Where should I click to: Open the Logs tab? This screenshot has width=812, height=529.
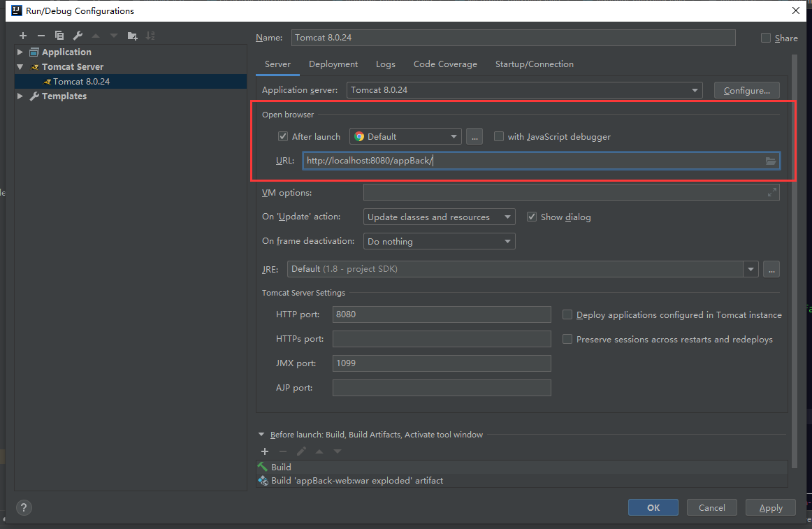[x=386, y=64]
